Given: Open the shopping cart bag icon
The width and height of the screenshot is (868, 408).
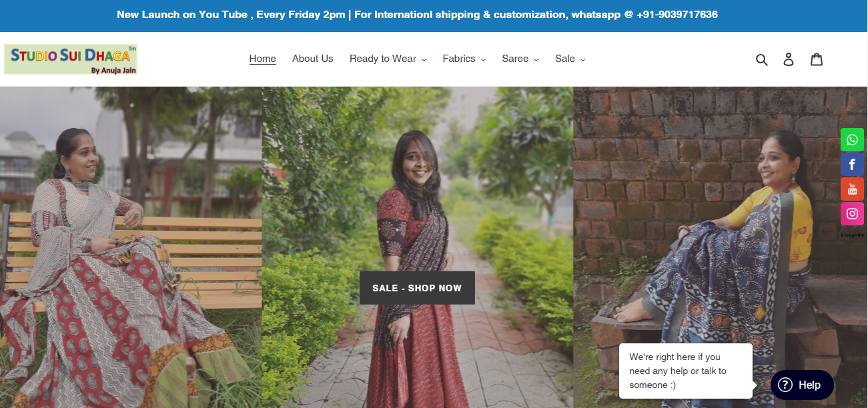Looking at the screenshot, I should pyautogui.click(x=817, y=59).
